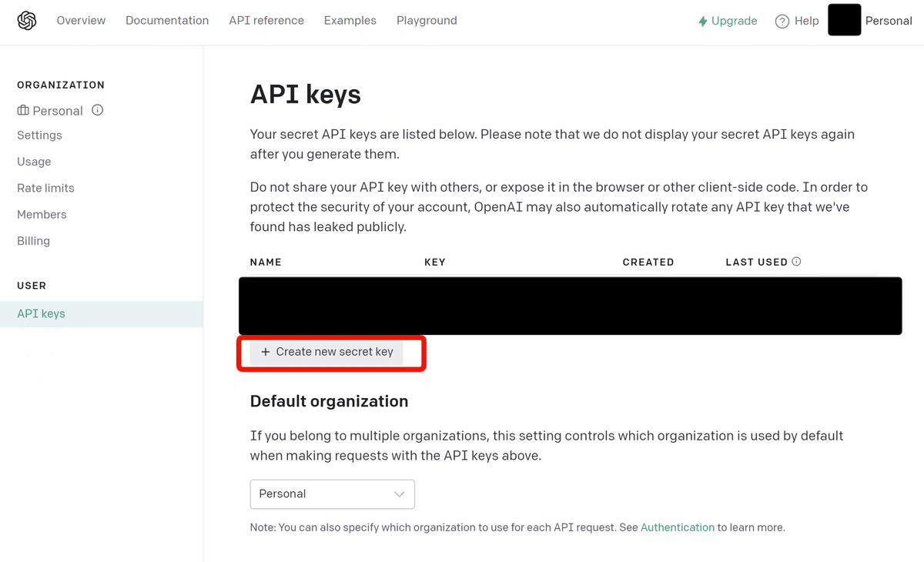This screenshot has width=924, height=562.
Task: Click the USER sidebar section label
Action: [x=32, y=286]
